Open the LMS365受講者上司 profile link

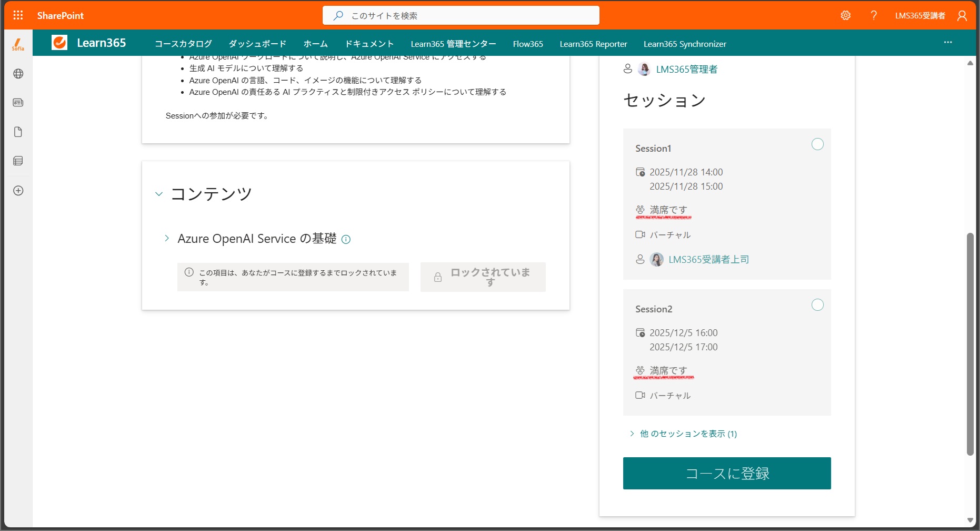[708, 259]
